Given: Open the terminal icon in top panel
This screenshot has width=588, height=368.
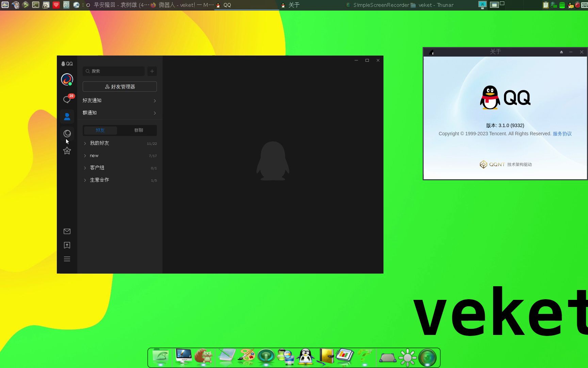Looking at the screenshot, I should pyautogui.click(x=36, y=5).
